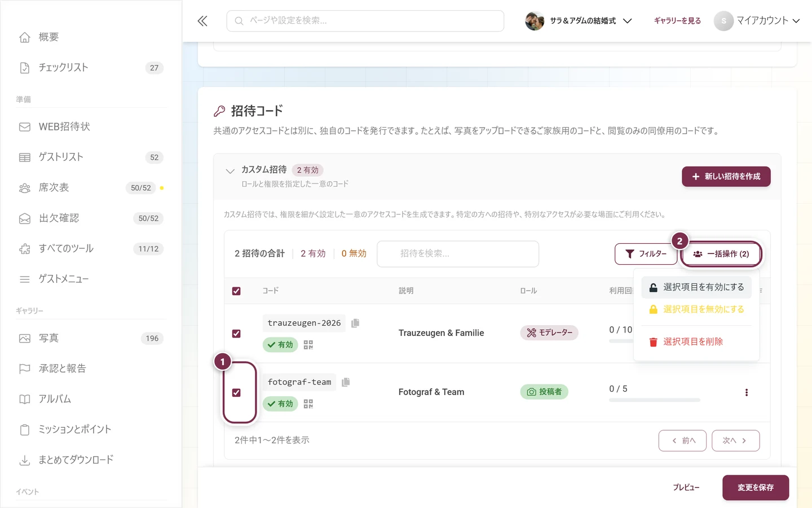This screenshot has width=812, height=508.
Task: Open row actions for Fotograf & Team
Action: (x=747, y=392)
